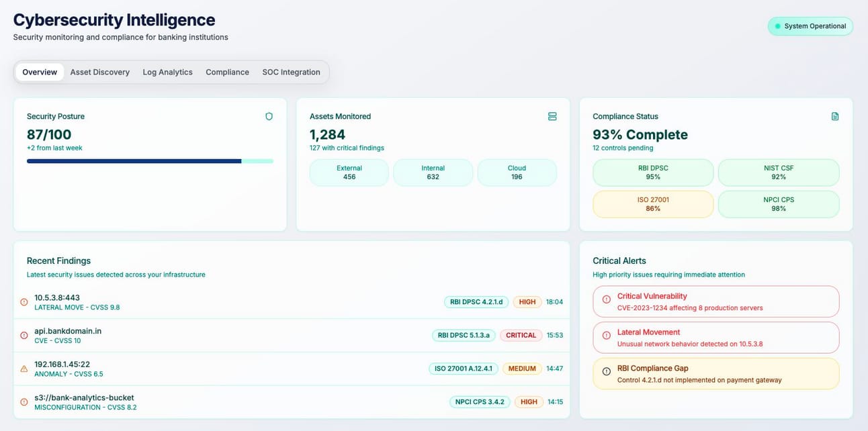Click alert icon beside api.bankdomain.in finding
This screenshot has width=868, height=431.
[x=24, y=335]
